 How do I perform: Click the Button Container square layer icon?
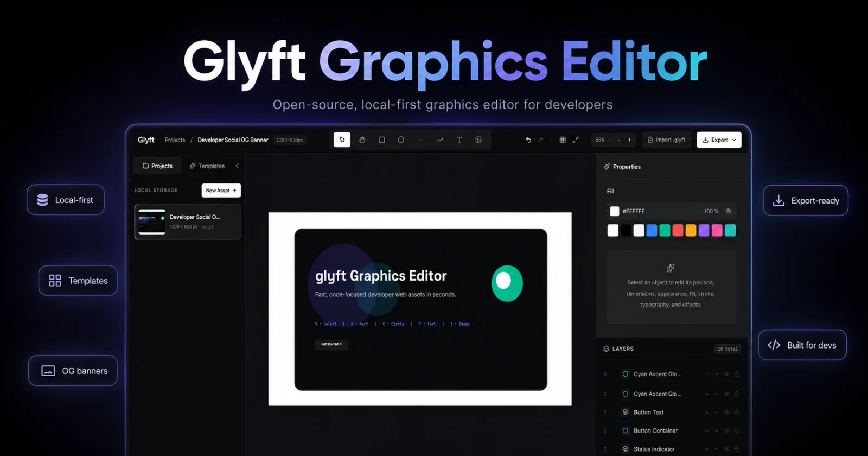coord(625,431)
